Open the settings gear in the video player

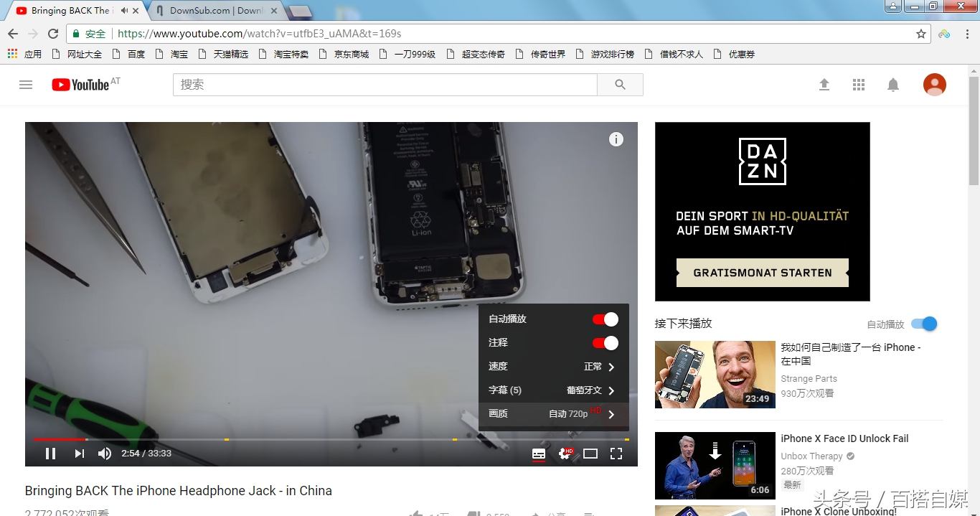tap(565, 454)
